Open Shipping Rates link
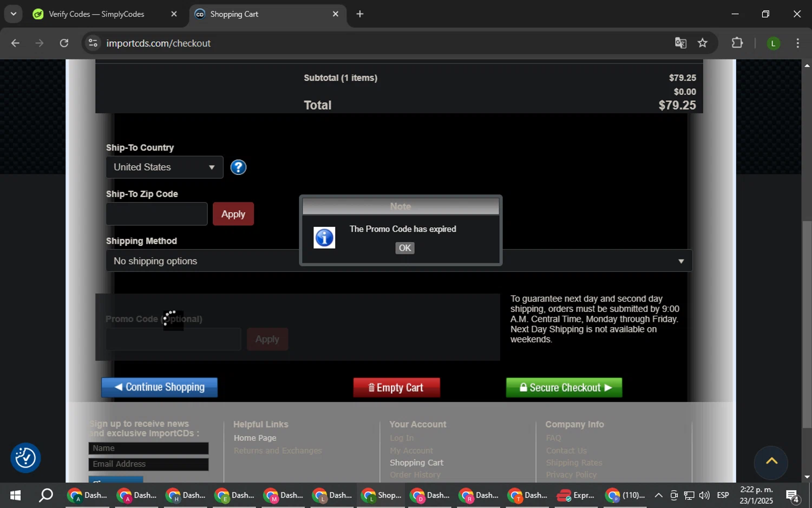Image resolution: width=812 pixels, height=508 pixels. [x=574, y=463]
